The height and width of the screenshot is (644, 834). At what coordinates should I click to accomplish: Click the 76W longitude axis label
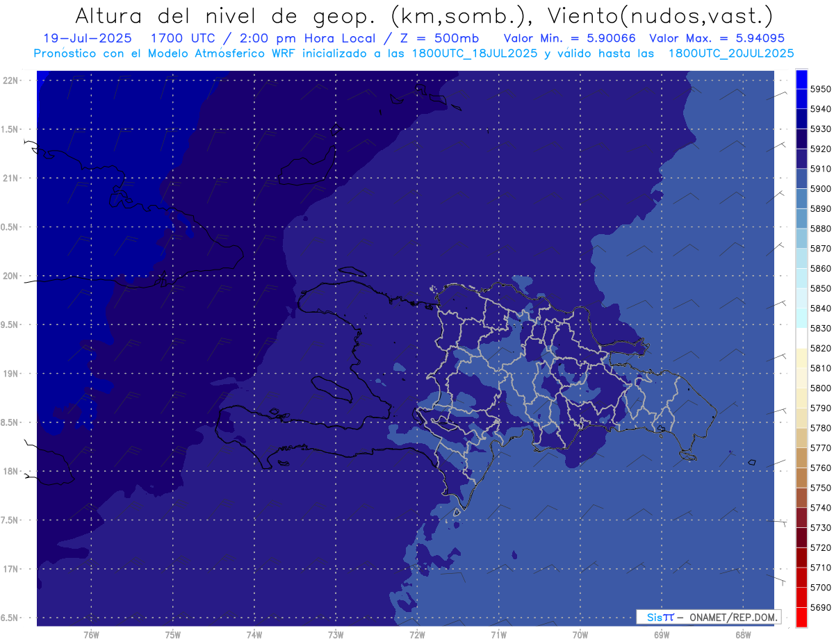point(91,634)
